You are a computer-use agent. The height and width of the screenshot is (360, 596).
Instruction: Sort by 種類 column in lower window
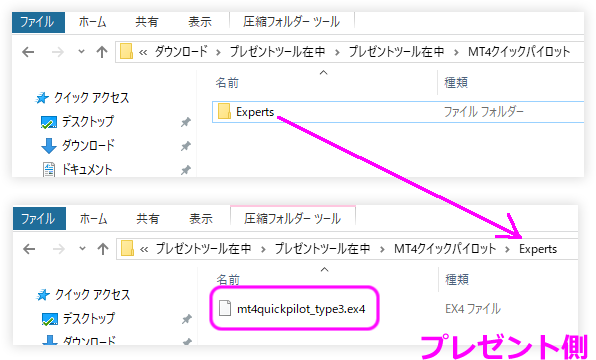[457, 280]
